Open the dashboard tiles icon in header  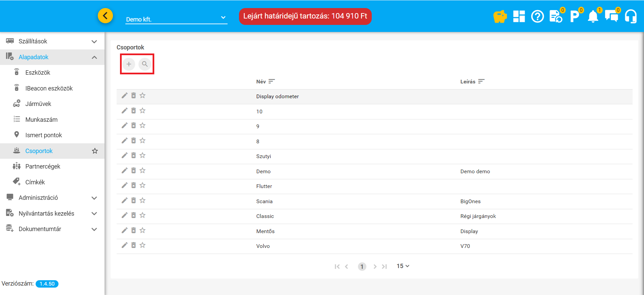click(519, 16)
